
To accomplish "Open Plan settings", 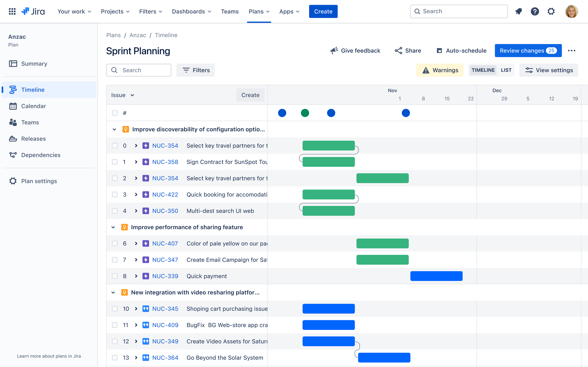I will click(x=39, y=181).
